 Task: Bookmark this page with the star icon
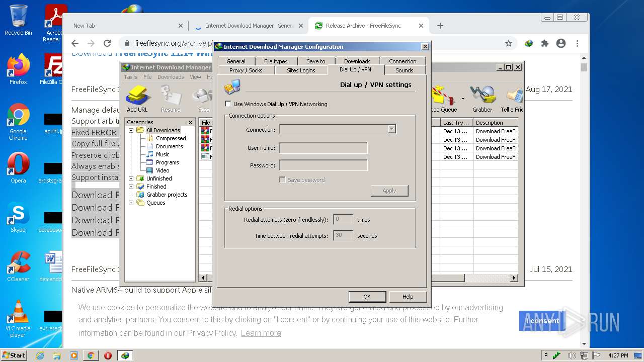509,43
